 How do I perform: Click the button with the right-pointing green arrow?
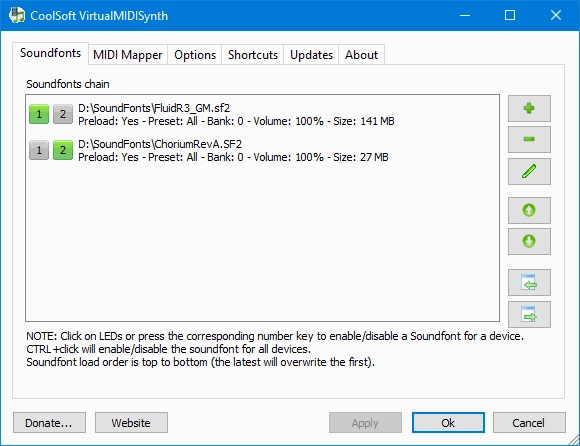(x=529, y=314)
